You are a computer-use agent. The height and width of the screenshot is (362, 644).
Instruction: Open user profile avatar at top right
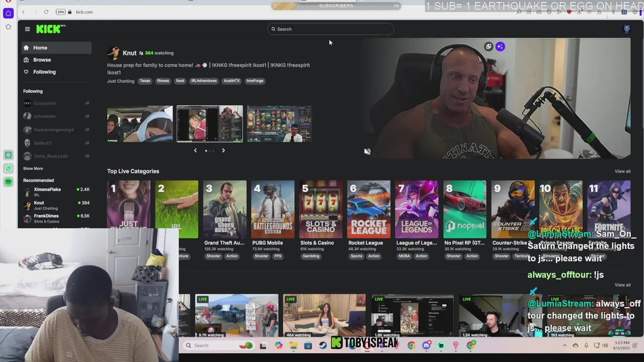click(626, 29)
